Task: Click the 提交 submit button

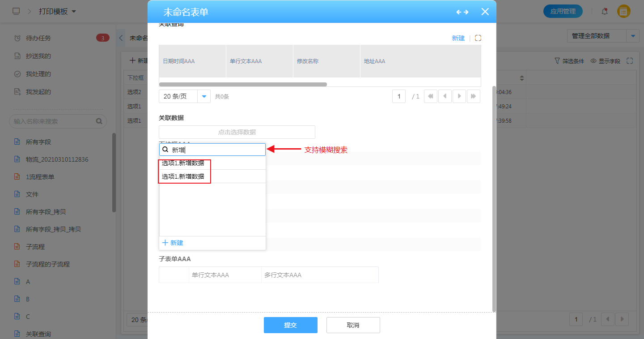Action: tap(290, 325)
